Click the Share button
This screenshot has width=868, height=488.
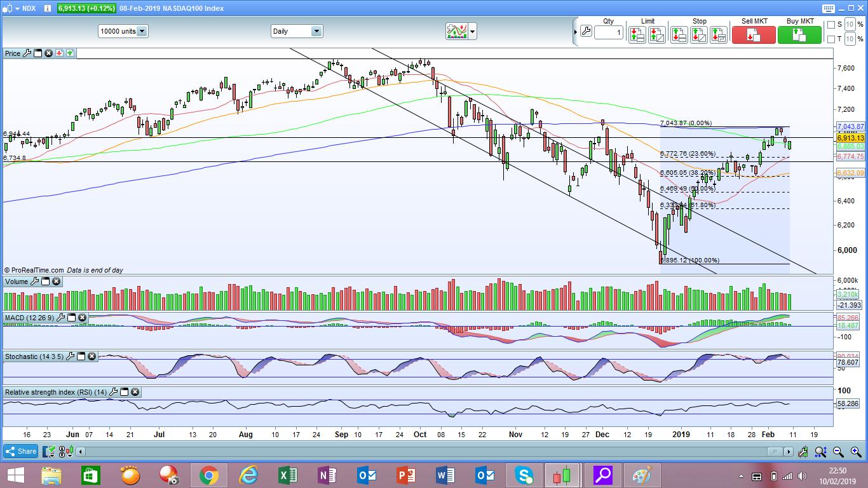(x=22, y=452)
